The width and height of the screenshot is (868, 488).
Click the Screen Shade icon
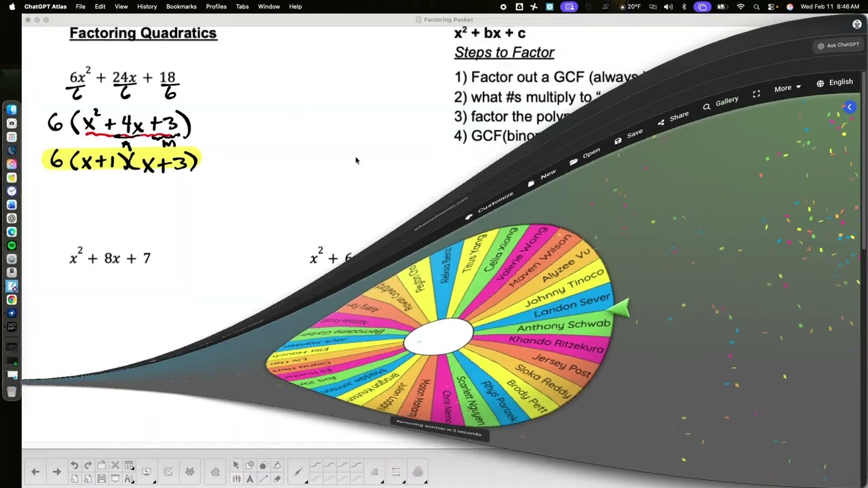[115, 479]
